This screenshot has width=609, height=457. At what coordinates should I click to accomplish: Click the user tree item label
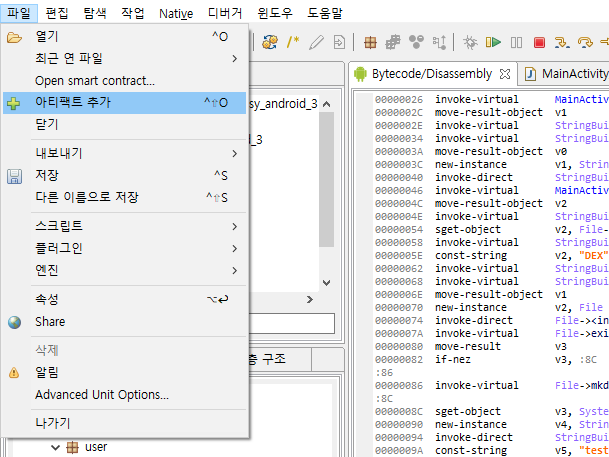click(96, 447)
